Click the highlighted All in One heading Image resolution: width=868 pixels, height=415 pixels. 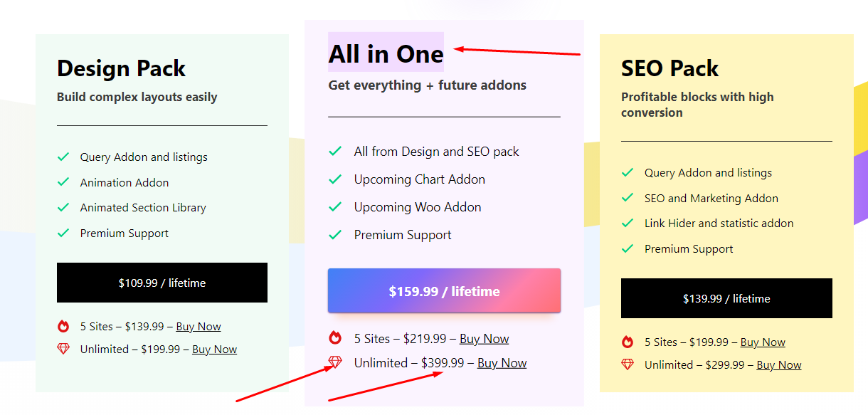pyautogui.click(x=386, y=54)
